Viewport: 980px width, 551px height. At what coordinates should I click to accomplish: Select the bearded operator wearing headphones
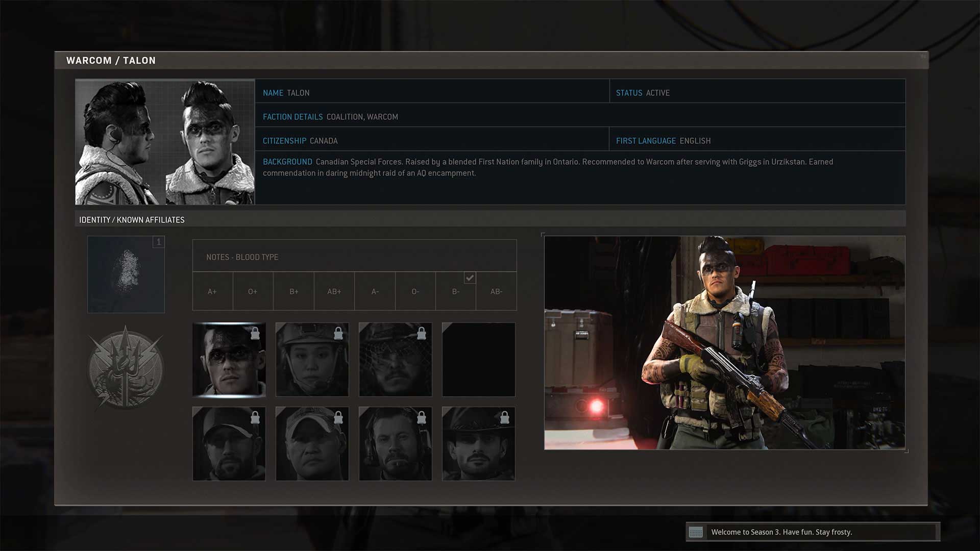[395, 444]
